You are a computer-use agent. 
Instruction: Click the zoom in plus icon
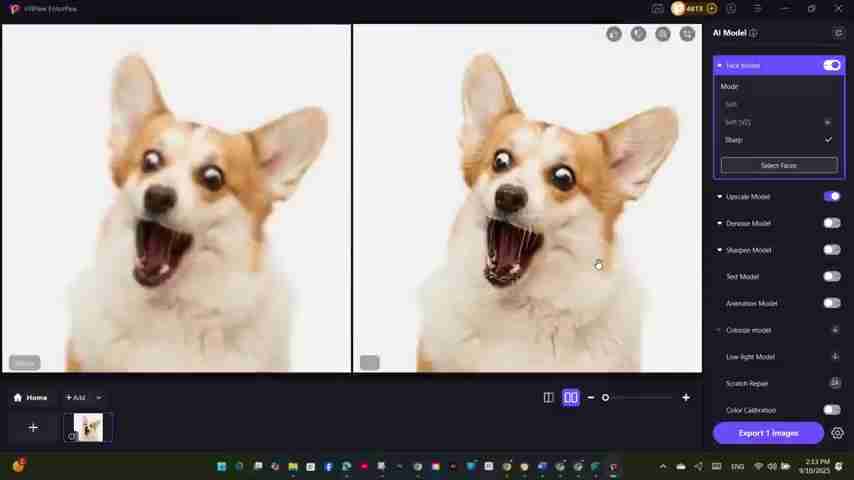[x=686, y=398]
